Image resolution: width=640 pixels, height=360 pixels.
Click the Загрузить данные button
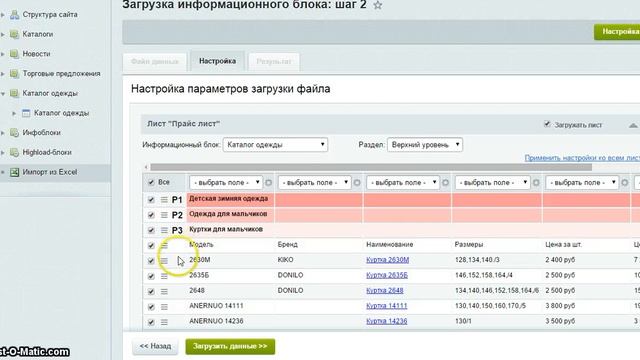230,346
